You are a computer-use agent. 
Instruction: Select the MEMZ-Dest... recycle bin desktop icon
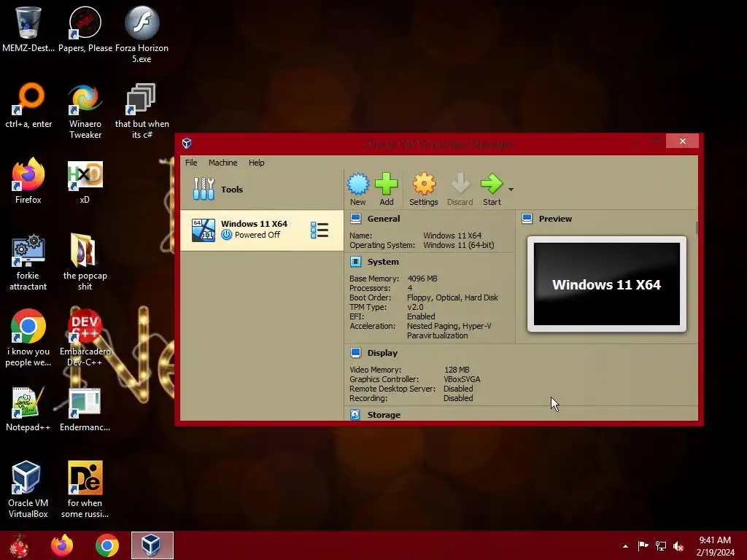point(28,29)
